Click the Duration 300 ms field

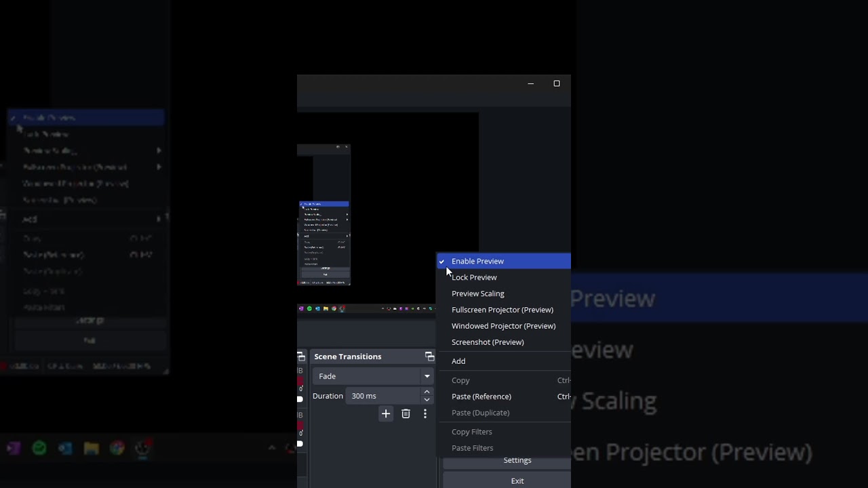(x=383, y=396)
